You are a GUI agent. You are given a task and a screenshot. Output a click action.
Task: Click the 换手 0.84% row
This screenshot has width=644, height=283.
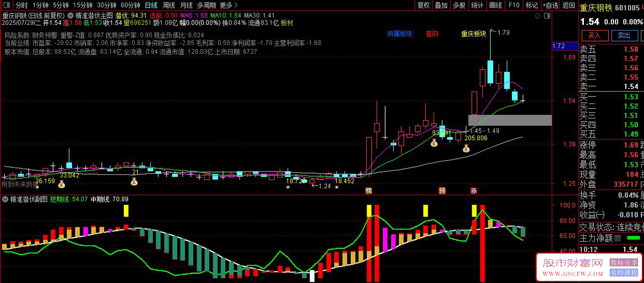point(611,195)
